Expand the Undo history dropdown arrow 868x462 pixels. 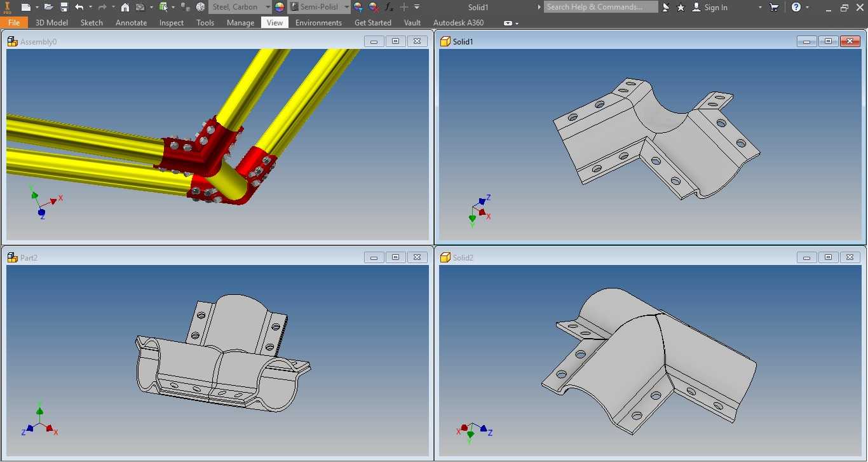90,7
